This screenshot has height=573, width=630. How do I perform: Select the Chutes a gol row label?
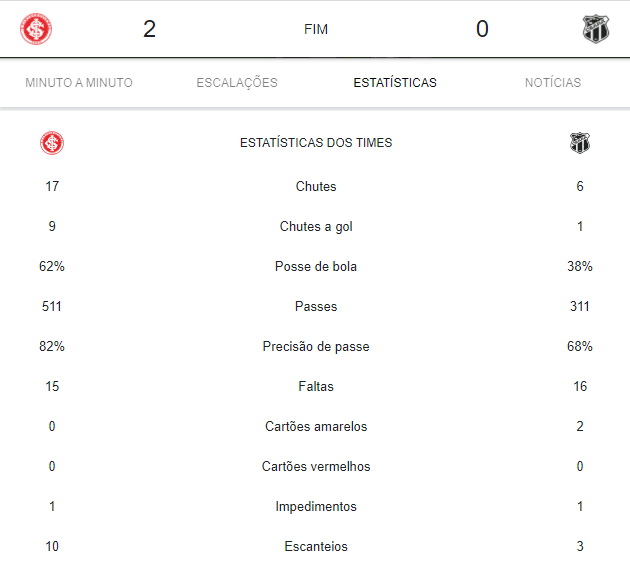click(x=316, y=227)
